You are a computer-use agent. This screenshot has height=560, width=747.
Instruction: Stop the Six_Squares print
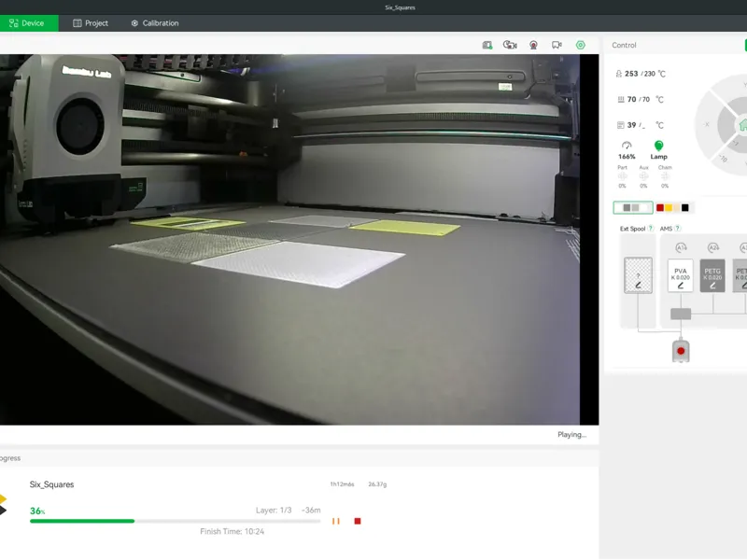click(x=358, y=522)
